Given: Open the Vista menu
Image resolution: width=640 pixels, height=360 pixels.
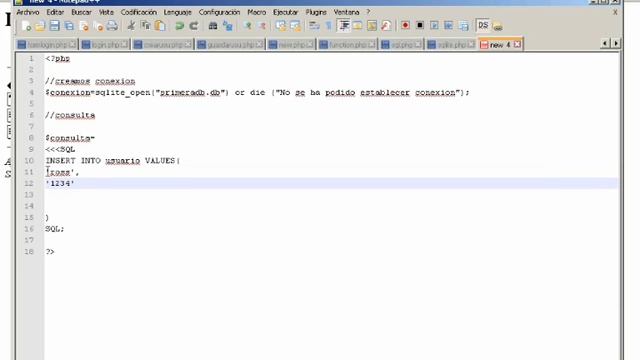Looking at the screenshot, I should coord(106,12).
